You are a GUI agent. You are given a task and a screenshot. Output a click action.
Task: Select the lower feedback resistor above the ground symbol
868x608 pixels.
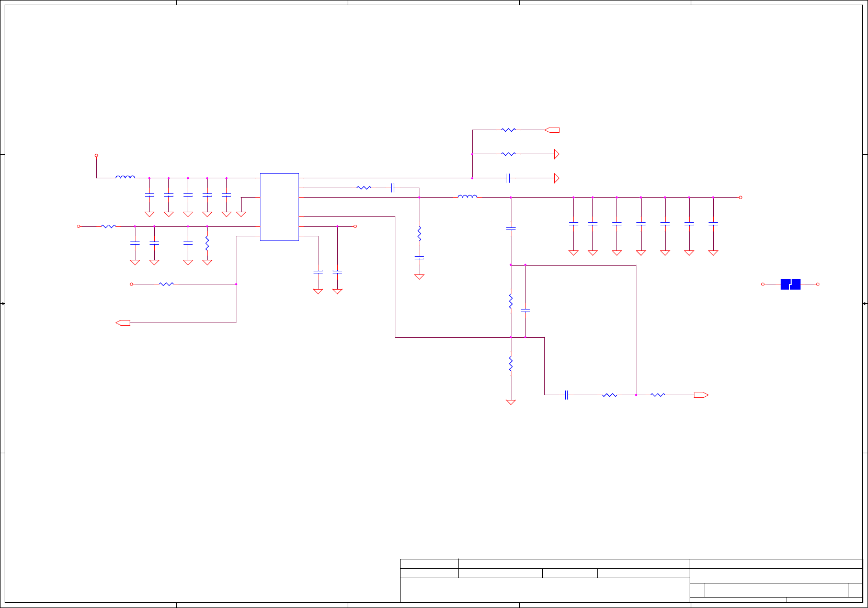pyautogui.click(x=511, y=364)
